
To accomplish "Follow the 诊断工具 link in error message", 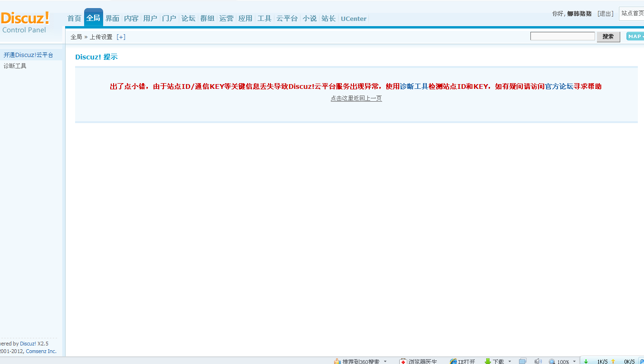I will point(414,86).
